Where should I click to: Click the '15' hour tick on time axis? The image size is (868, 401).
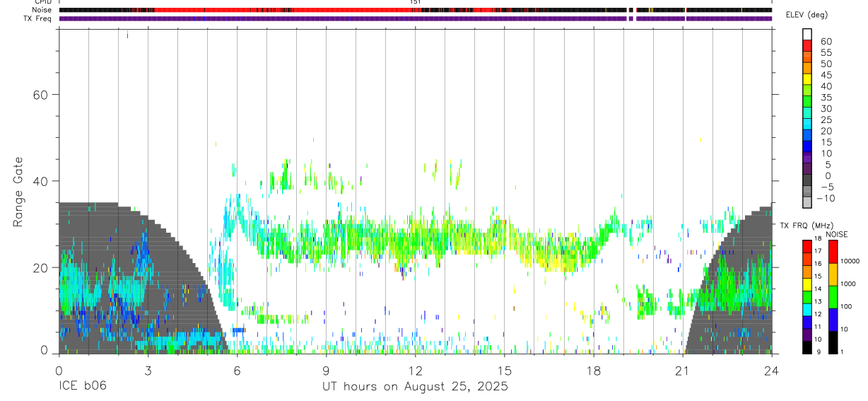point(504,371)
